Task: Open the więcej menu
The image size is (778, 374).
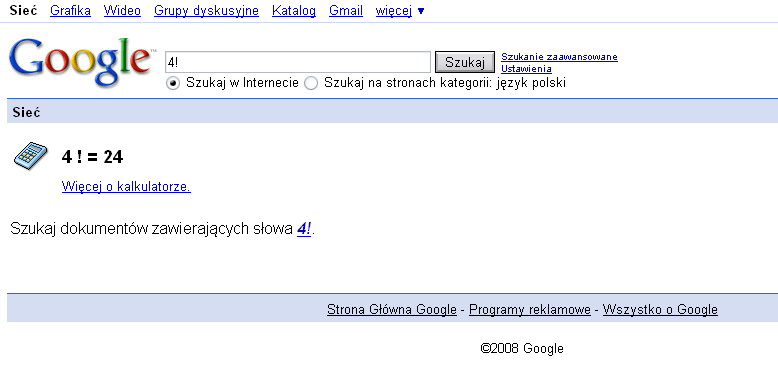Action: 393,11
